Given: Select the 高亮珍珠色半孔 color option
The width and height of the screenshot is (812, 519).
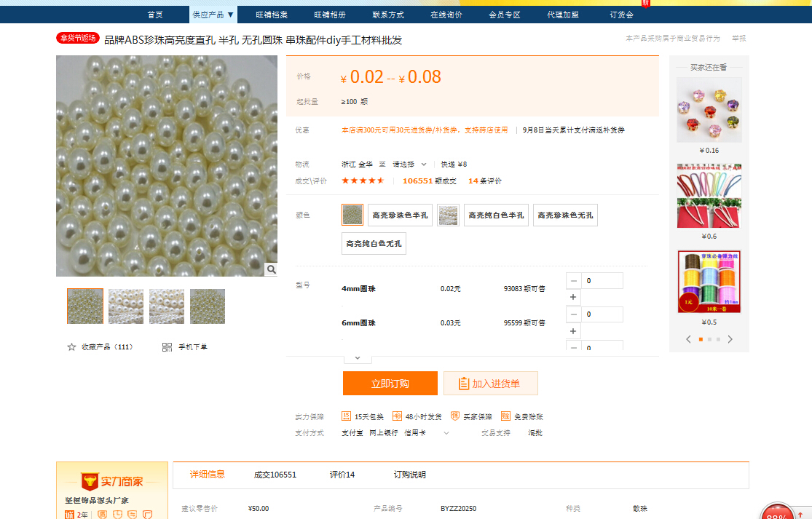Looking at the screenshot, I should (400, 215).
